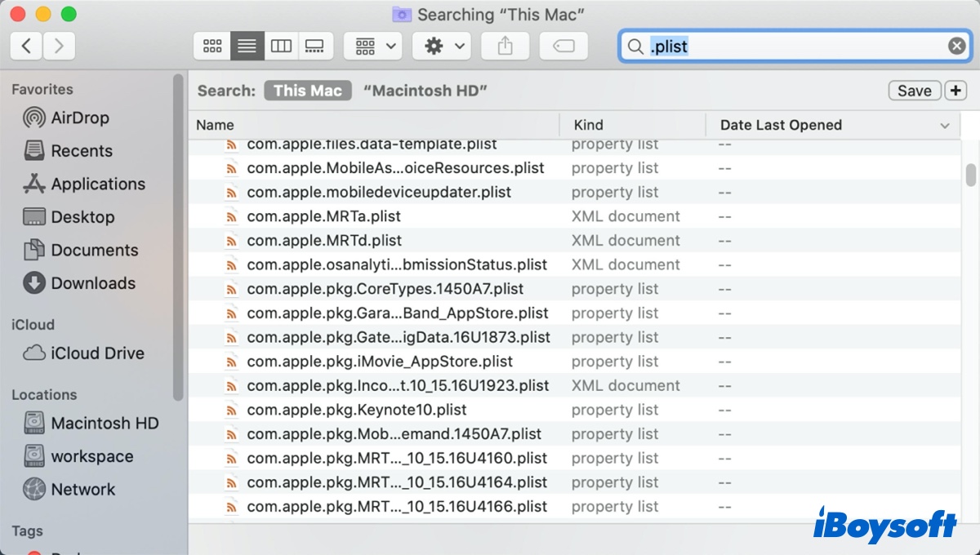Open Applications in the sidebar
Image resolution: width=980 pixels, height=555 pixels.
tap(97, 184)
